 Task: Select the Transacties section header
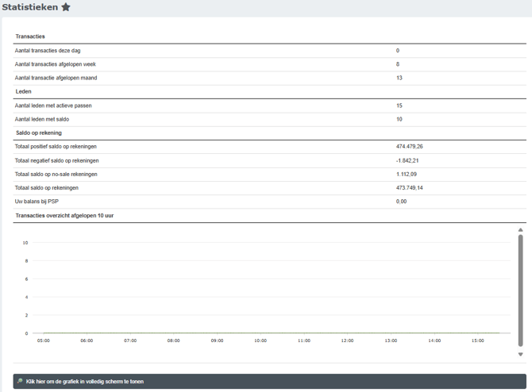(30, 37)
